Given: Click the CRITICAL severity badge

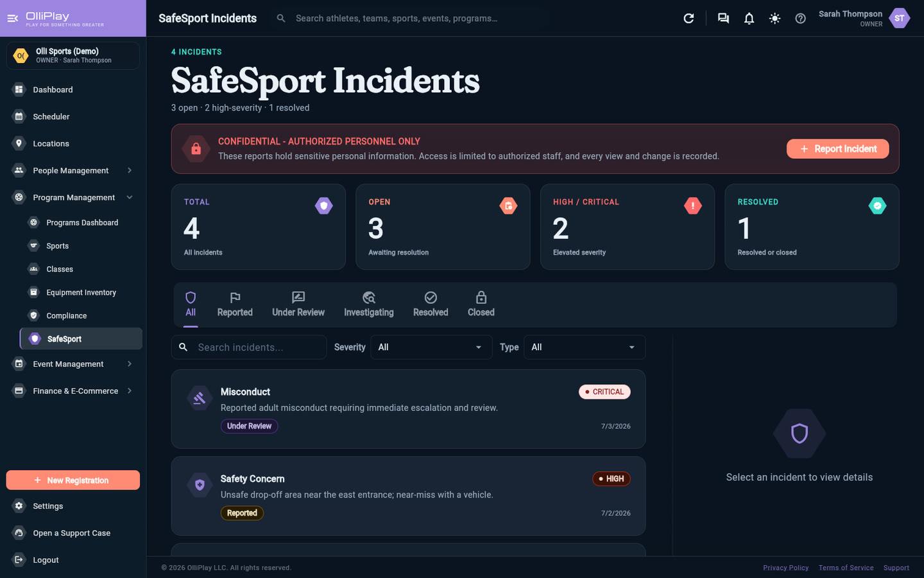Looking at the screenshot, I should [x=604, y=392].
